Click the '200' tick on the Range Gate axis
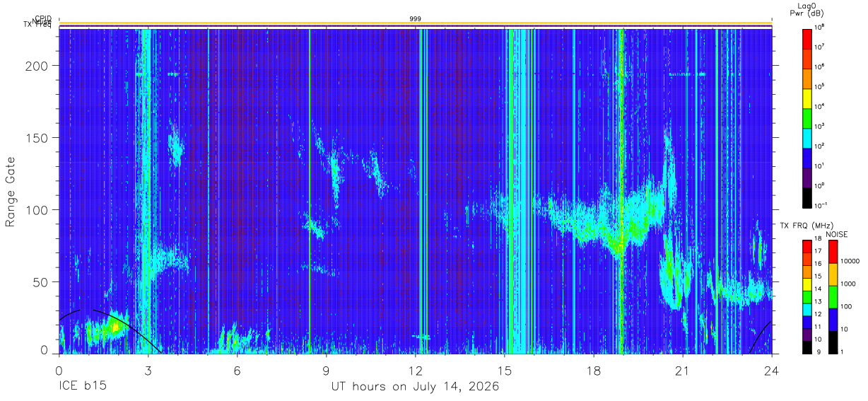This screenshot has height=401, width=868. click(x=37, y=65)
